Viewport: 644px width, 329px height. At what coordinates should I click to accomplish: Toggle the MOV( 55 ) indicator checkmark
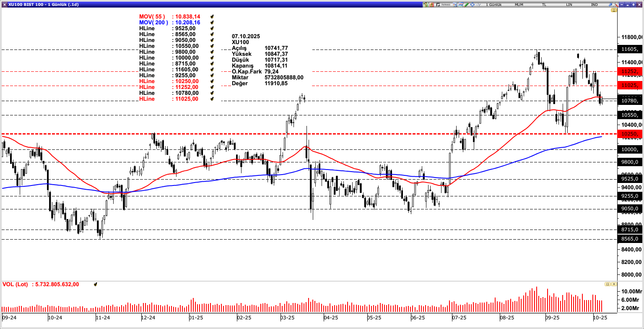(212, 16)
